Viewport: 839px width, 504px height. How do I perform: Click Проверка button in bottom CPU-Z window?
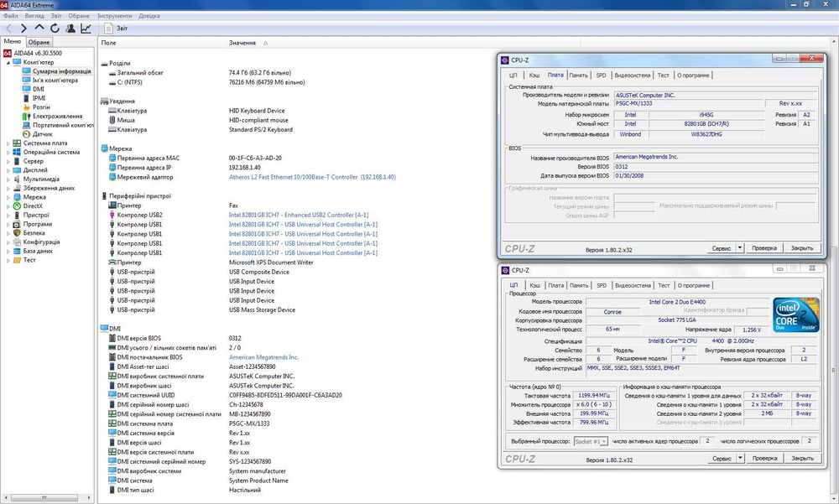[x=763, y=459]
